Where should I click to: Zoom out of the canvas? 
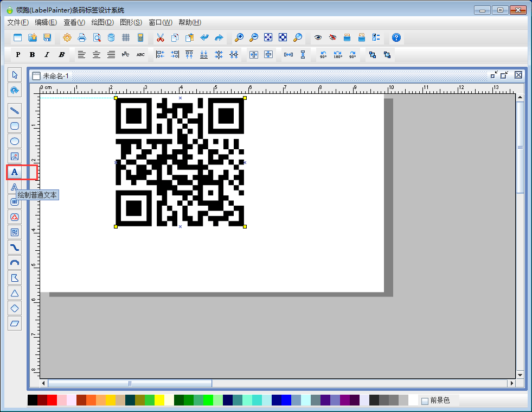253,37
